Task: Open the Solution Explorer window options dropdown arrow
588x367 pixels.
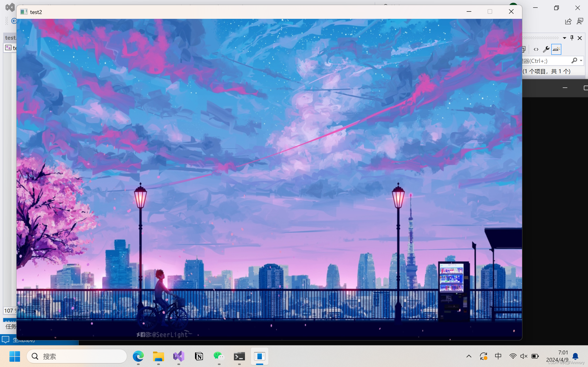Action: (x=564, y=38)
